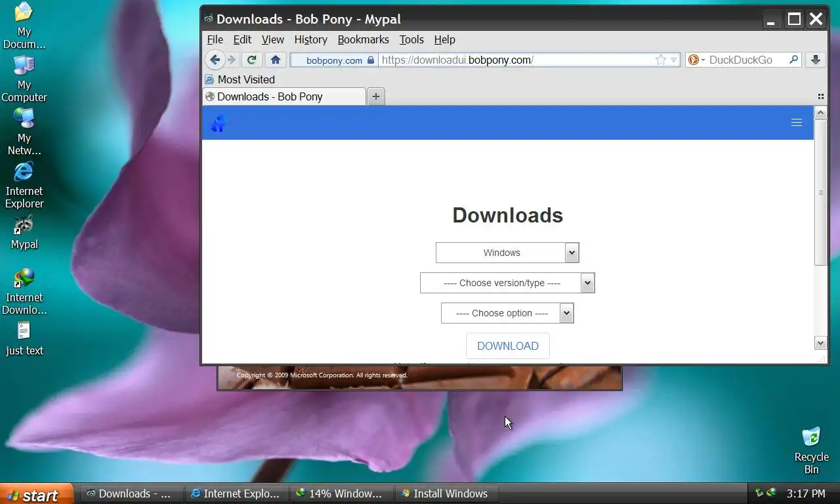
Task: Open a new tab with plus button
Action: [x=375, y=96]
